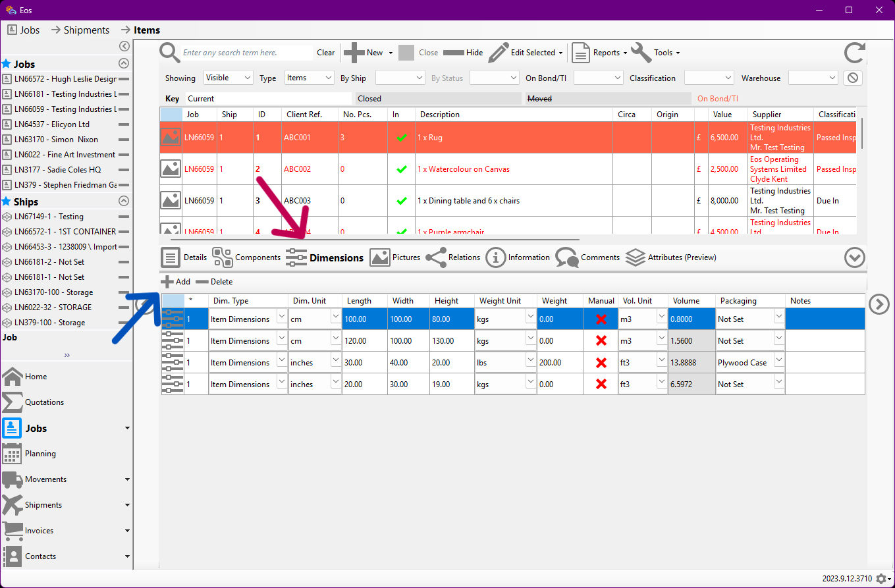Open the Details tab

tap(184, 257)
